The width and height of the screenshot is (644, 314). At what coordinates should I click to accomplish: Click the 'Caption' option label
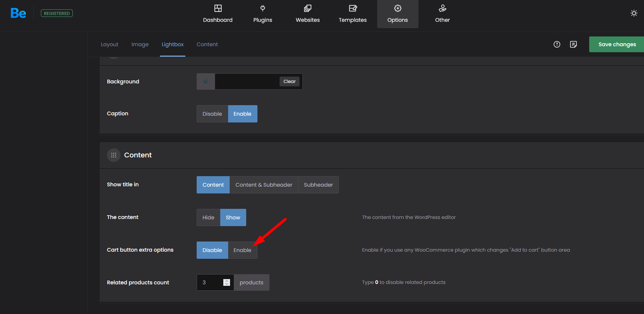pos(117,113)
